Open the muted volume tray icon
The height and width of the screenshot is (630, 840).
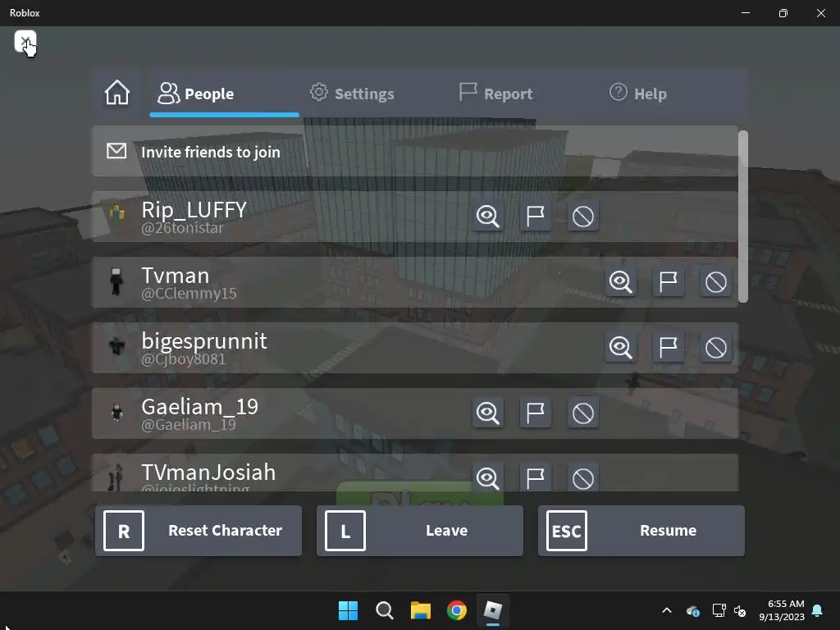tap(740, 610)
